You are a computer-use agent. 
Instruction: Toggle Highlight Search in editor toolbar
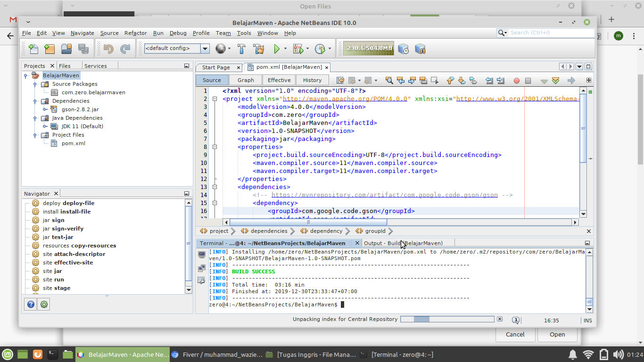[x=423, y=81]
